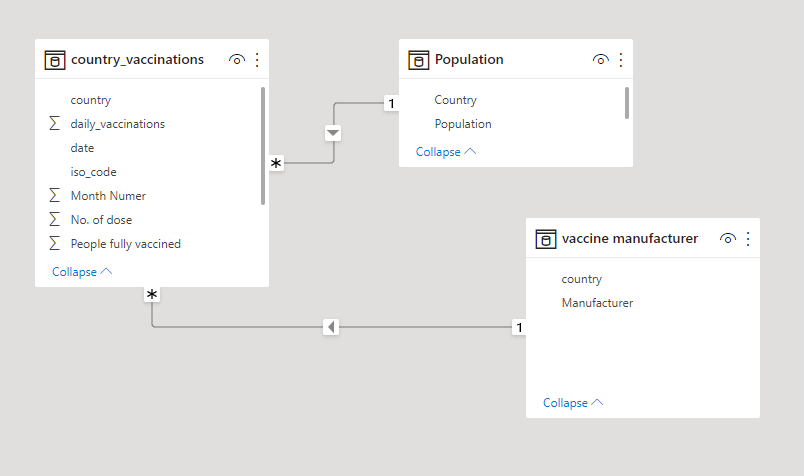
Task: Click the sigma icon beside No. of dose
Action: pyautogui.click(x=54, y=219)
